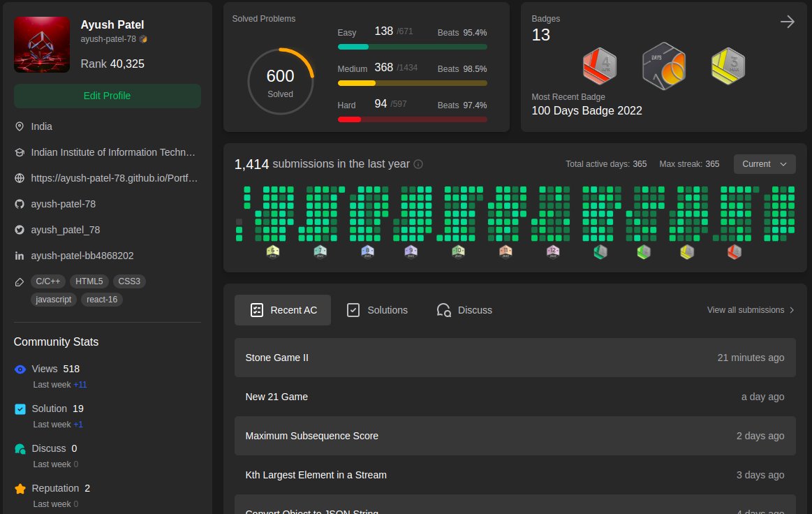Viewport: 812px width, 514px height.
Task: Click the 100 Days Badge 2022 label
Action: pos(586,111)
